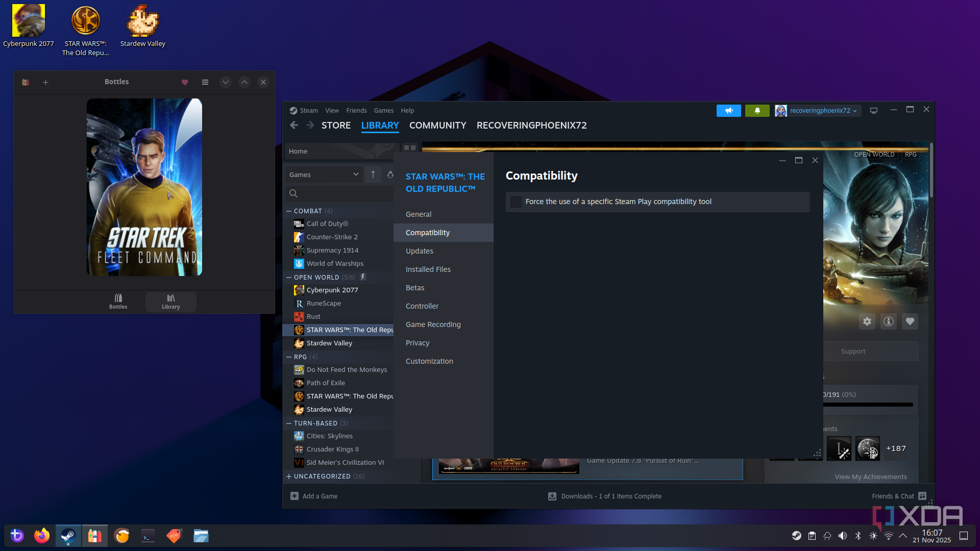This screenshot has width=980, height=551.
Task: Open Steam's announcements megaphone button
Action: tap(728, 110)
